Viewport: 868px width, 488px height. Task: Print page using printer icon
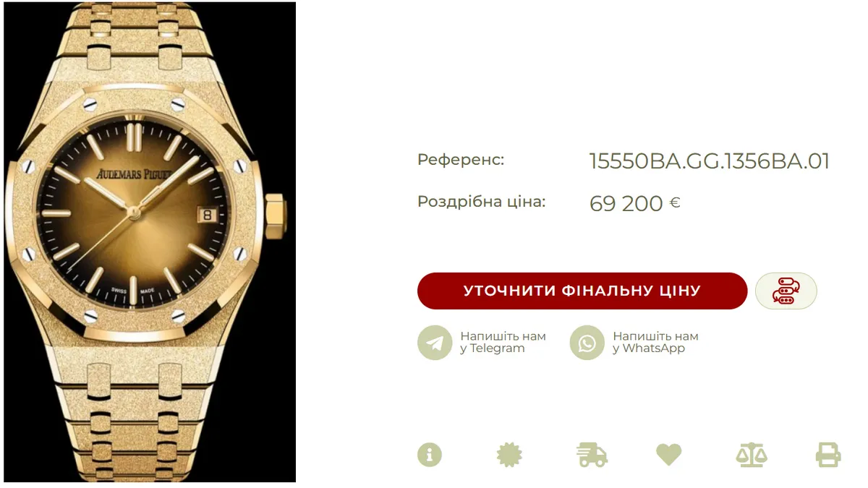828,455
